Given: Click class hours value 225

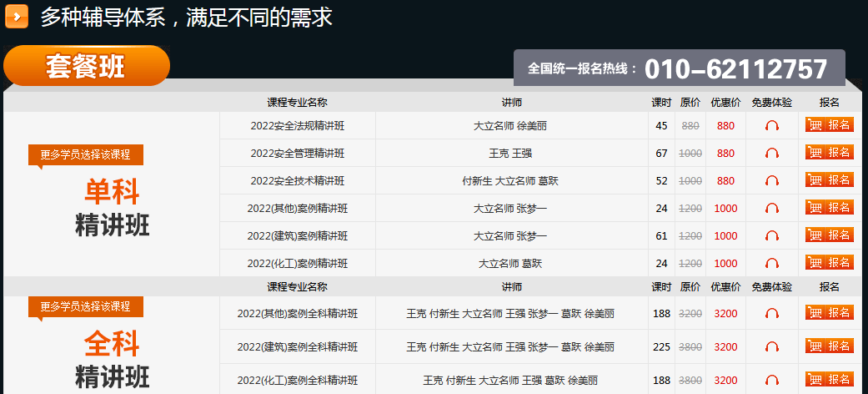Looking at the screenshot, I should pos(661,347).
